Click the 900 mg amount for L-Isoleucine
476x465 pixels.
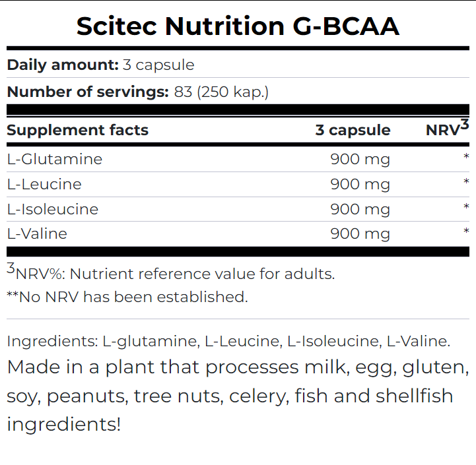[360, 209]
